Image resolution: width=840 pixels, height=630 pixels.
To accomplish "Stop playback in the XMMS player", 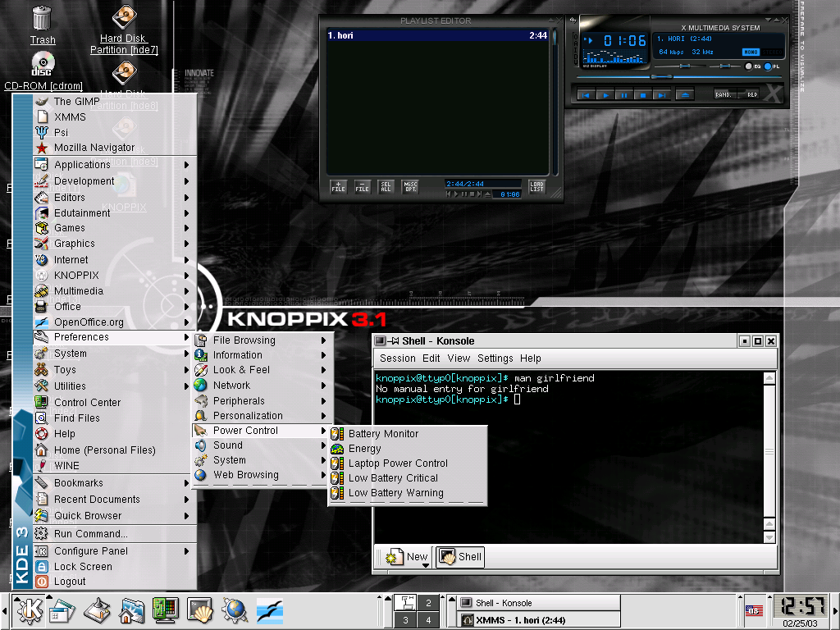I will coord(643,95).
